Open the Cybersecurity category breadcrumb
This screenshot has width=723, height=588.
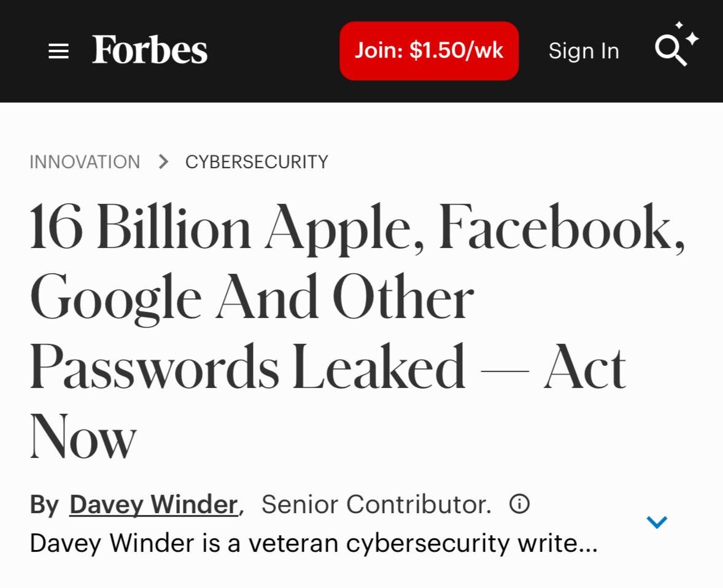click(257, 162)
